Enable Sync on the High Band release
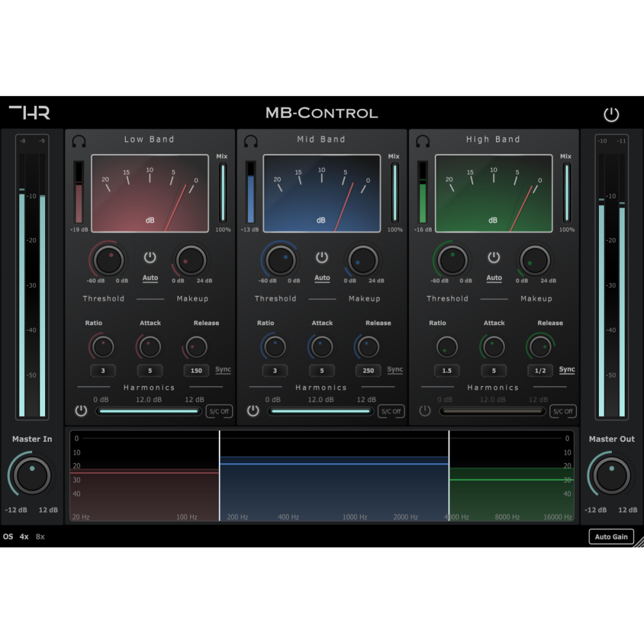Viewport: 644px width, 644px height. (x=567, y=368)
